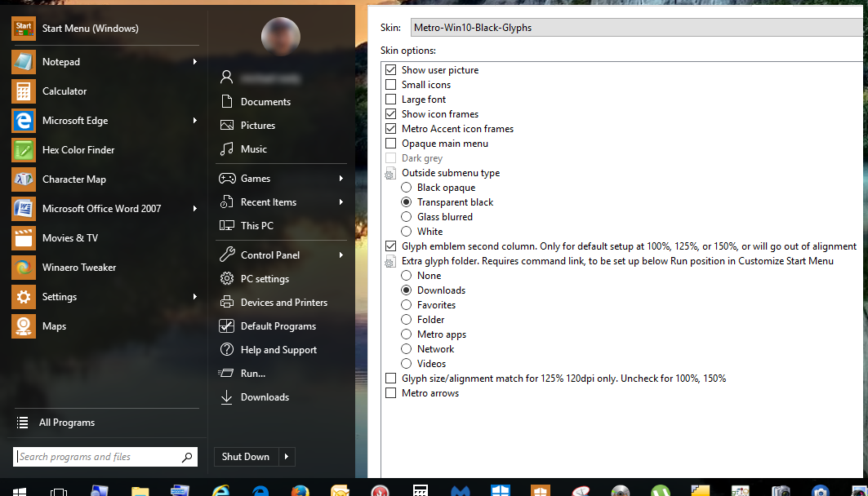Screen dimensions: 868x496
Task: Launch Microsoft Office Word 2007 icon
Action: 23,209
